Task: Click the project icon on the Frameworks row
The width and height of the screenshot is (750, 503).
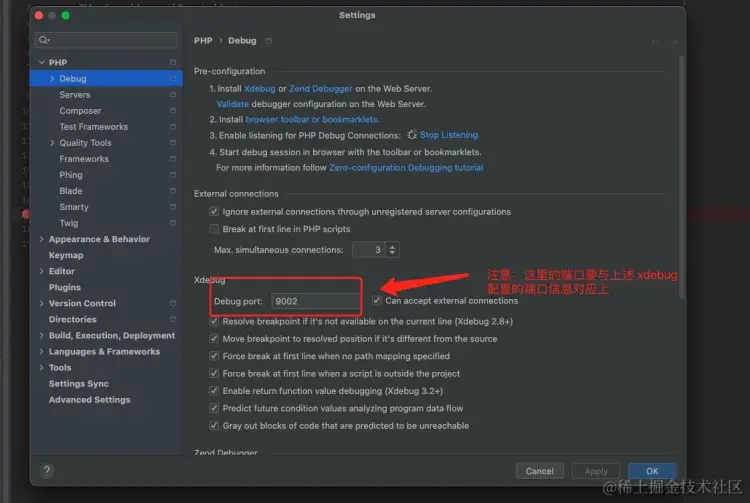Action: 173,159
